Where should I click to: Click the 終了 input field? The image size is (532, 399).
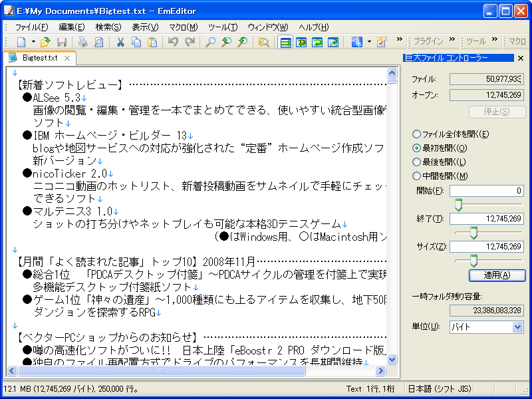[487, 219]
